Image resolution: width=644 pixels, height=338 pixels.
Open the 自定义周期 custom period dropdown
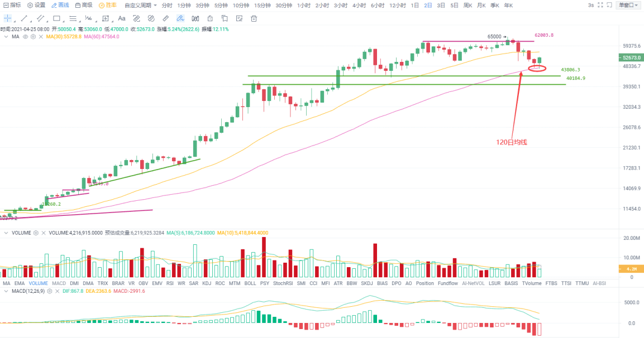140,6
